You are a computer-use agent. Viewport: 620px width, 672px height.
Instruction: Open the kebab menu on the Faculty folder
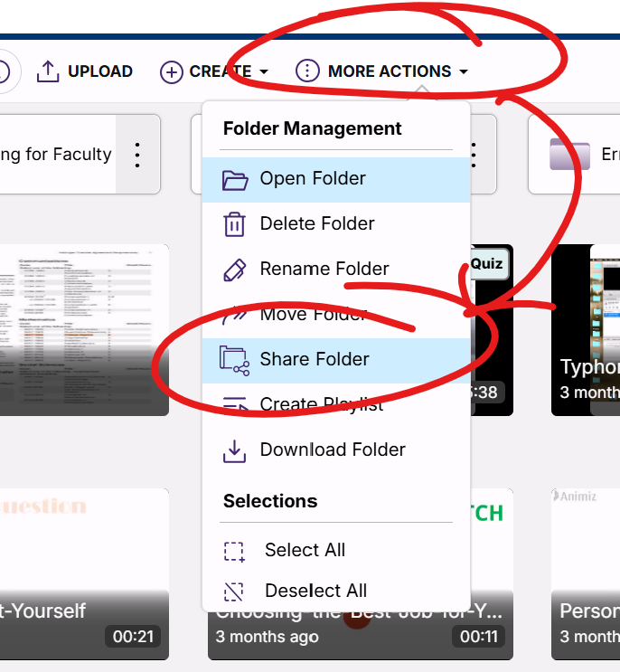pyautogui.click(x=137, y=155)
